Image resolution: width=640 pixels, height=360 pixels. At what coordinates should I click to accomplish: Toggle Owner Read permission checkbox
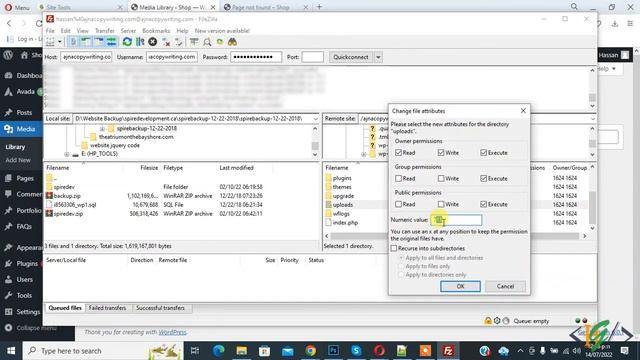click(x=399, y=153)
